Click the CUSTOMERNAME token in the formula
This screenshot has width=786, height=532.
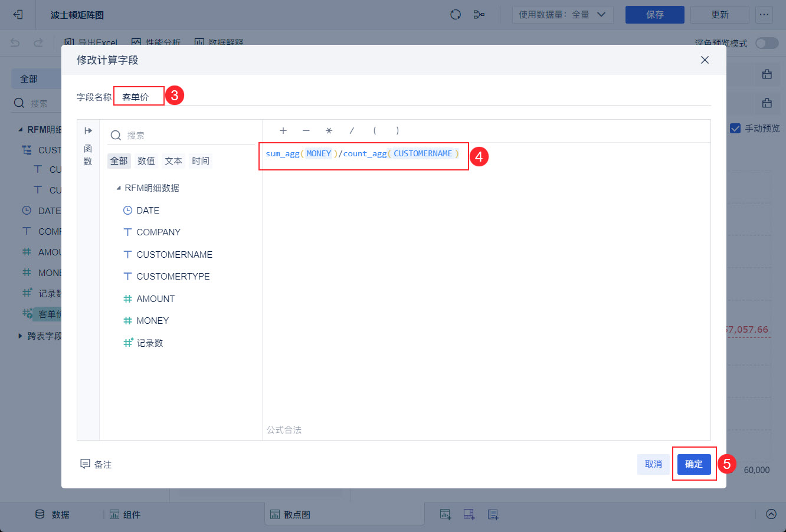(423, 154)
